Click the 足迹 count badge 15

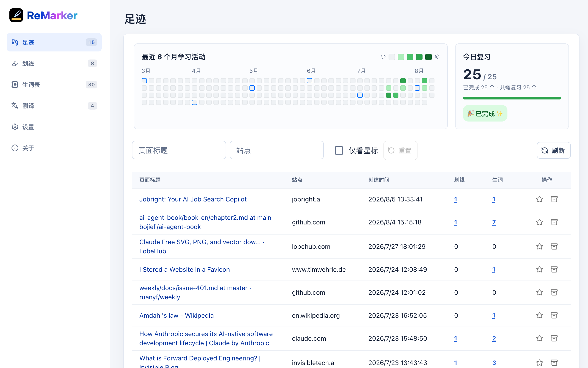click(x=91, y=42)
